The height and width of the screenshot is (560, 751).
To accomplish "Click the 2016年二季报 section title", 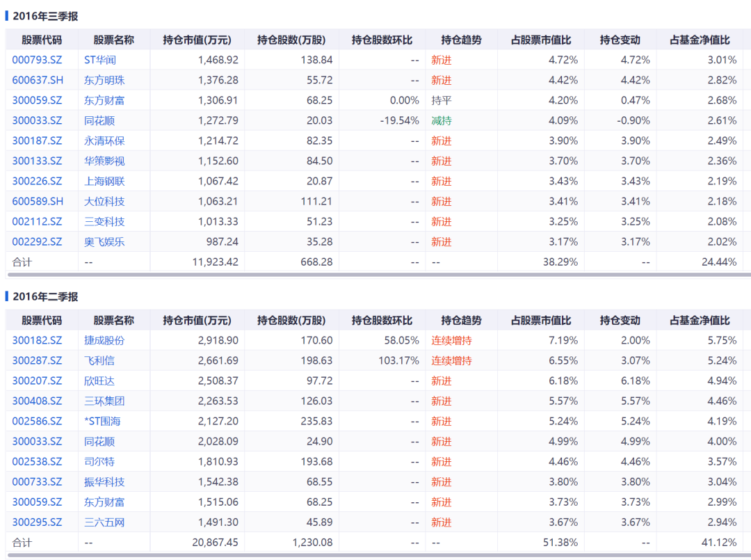I will 45,296.
